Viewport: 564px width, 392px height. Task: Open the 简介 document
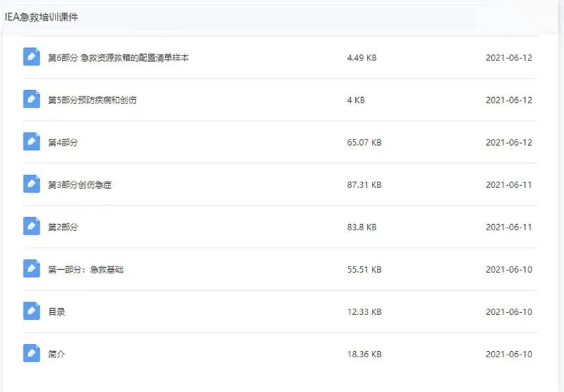click(x=57, y=355)
